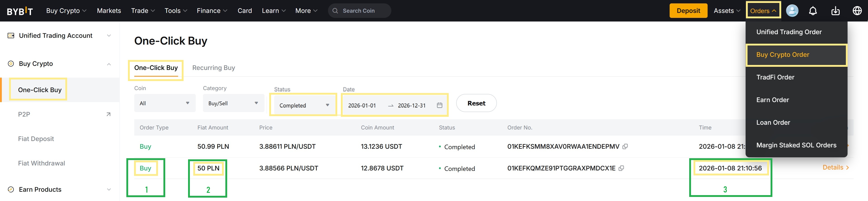This screenshot has width=868, height=201.
Task: Focus the Search Coin field
Action: (x=359, y=11)
